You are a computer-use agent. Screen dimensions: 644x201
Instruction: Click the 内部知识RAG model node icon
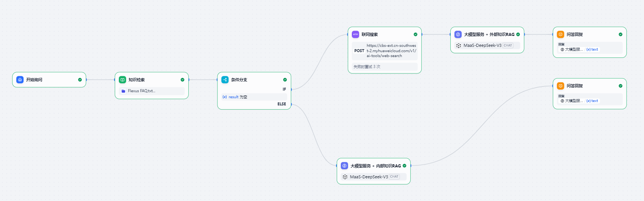344,166
